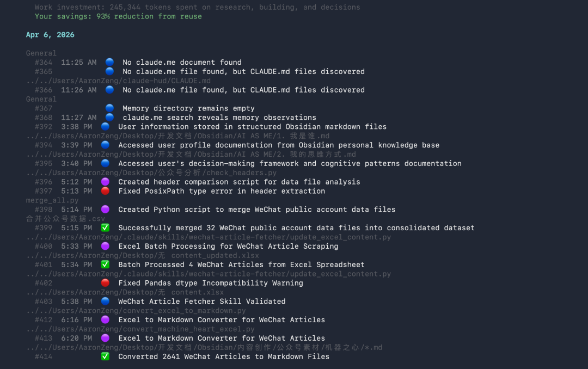Click the merge_all.py file name
588x369 pixels.
[52, 200]
